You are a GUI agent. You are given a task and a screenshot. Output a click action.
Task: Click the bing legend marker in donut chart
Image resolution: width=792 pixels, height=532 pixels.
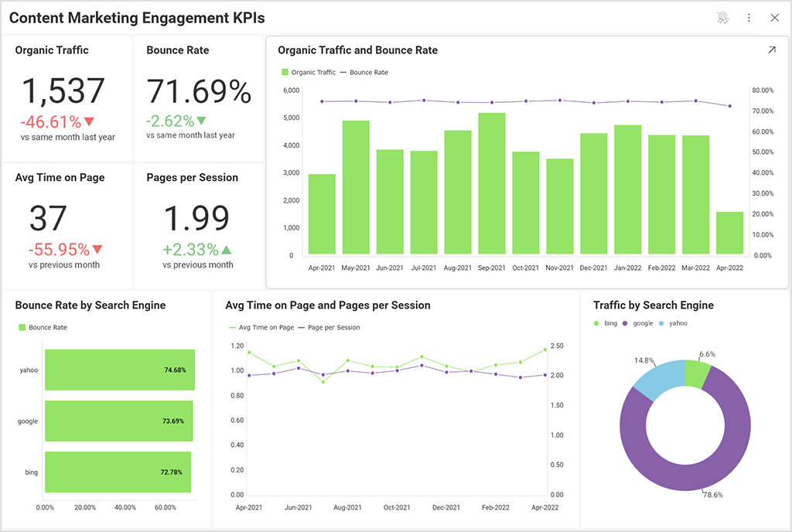(x=596, y=324)
